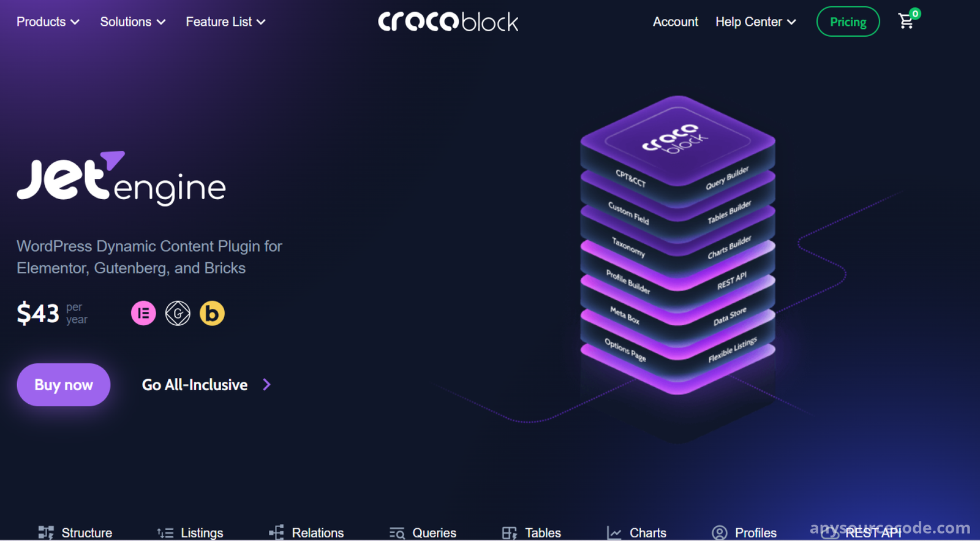The image size is (980, 541).
Task: Click the Data Store layer label
Action: pos(730,316)
